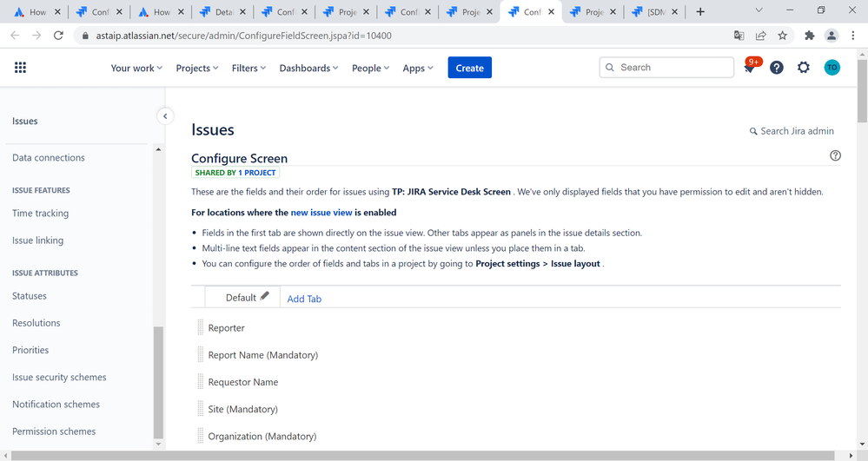868x461 pixels.
Task: Grab the drag handle beside Requestor Name
Action: 201,382
